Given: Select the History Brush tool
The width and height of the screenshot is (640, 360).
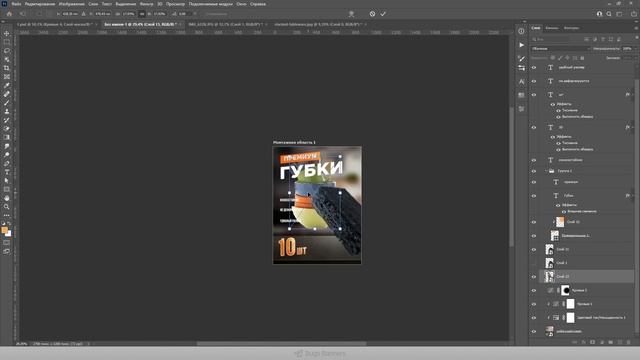Looking at the screenshot, I should click(7, 120).
